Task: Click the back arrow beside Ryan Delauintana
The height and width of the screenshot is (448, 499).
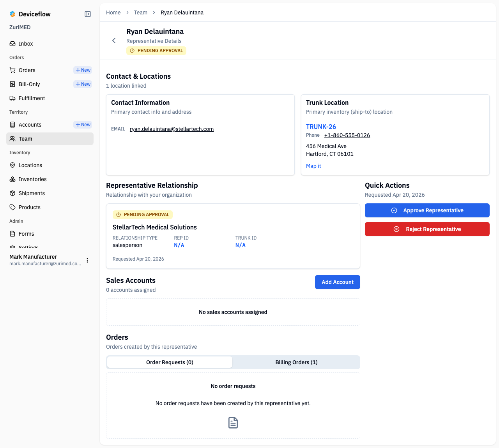Action: click(x=114, y=41)
